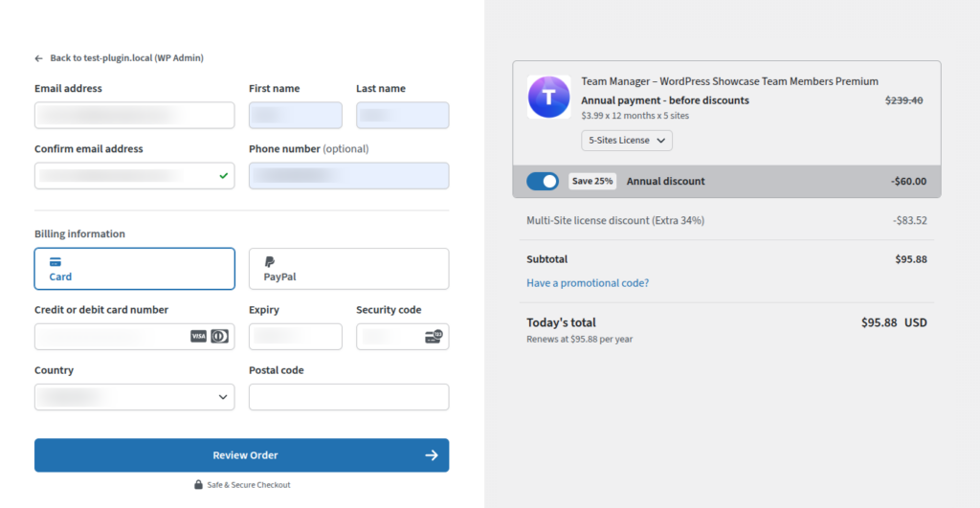Click the green checkmark in confirm email

tap(223, 176)
